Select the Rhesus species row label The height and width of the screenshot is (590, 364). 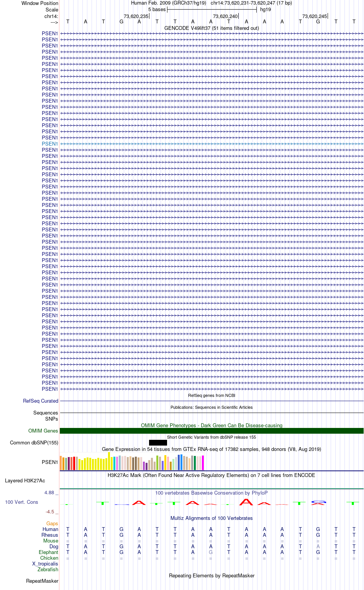tap(50, 535)
